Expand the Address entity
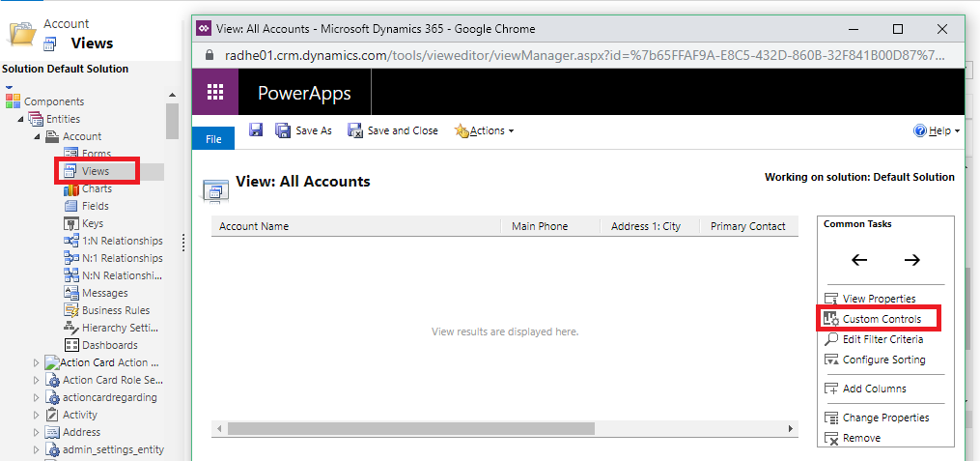 tap(37, 432)
